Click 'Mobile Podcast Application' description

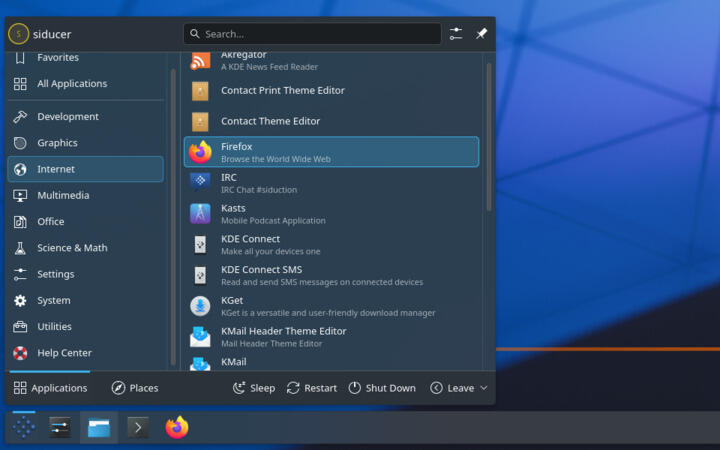point(273,221)
